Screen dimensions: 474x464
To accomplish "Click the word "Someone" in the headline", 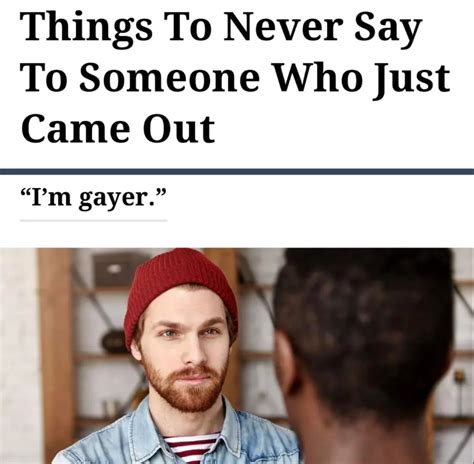I will (170, 78).
